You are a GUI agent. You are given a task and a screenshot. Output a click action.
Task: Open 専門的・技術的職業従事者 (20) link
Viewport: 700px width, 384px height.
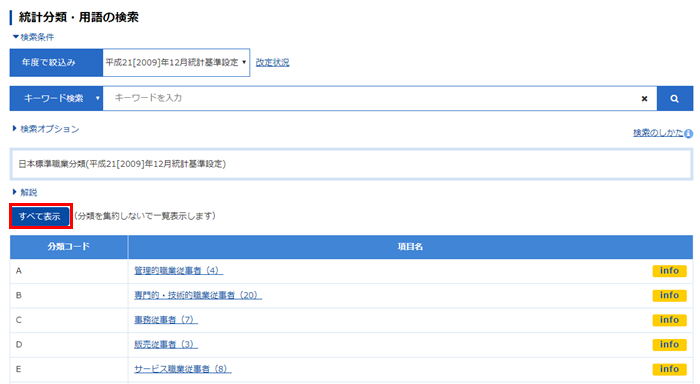(x=198, y=295)
